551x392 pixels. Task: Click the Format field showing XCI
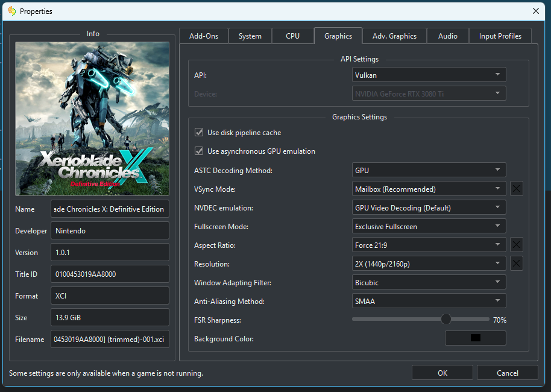[110, 296]
